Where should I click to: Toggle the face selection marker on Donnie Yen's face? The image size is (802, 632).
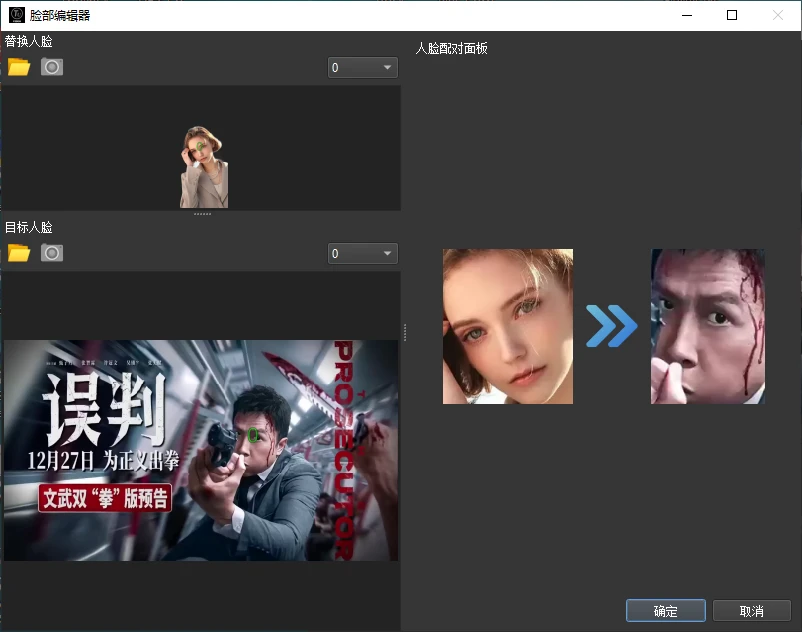(254, 435)
